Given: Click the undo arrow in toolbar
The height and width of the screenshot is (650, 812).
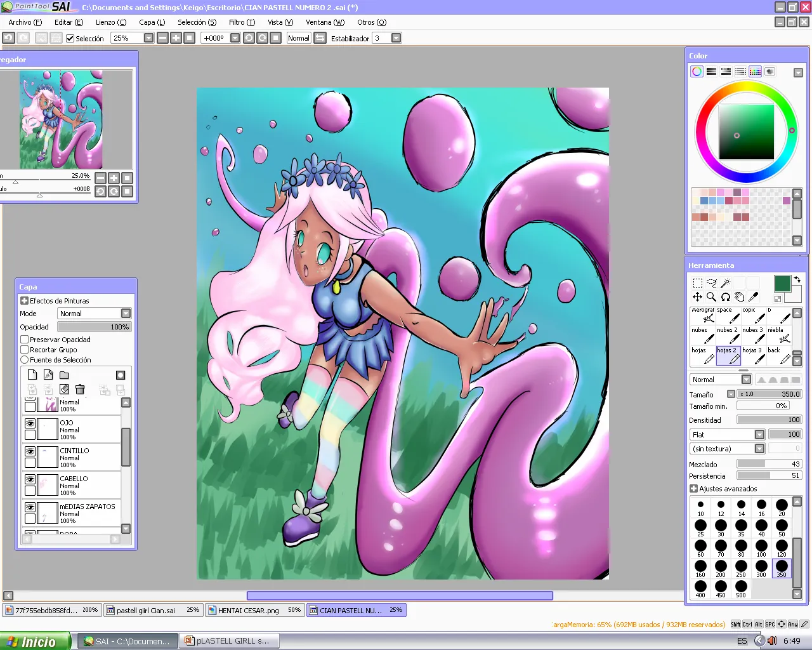Looking at the screenshot, I should click(x=9, y=38).
